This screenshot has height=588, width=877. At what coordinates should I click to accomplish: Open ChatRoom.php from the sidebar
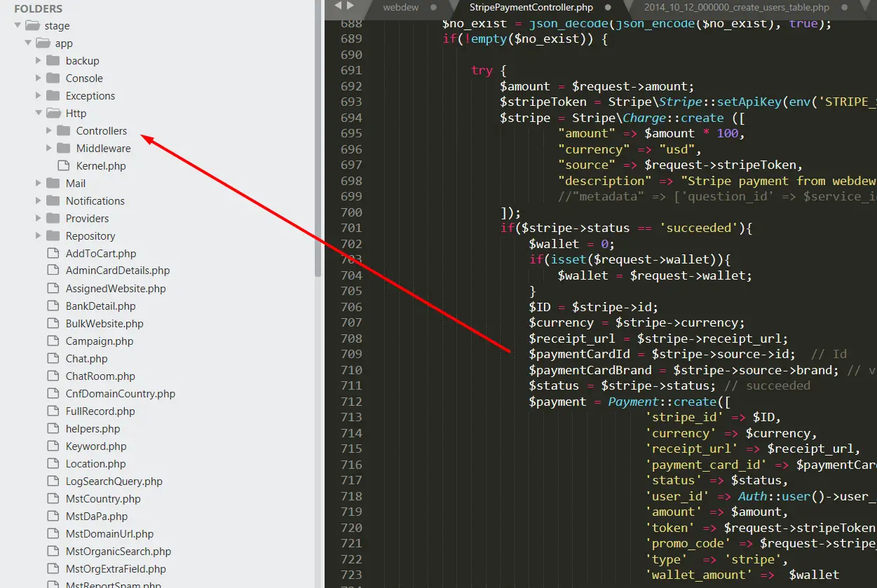(100, 376)
